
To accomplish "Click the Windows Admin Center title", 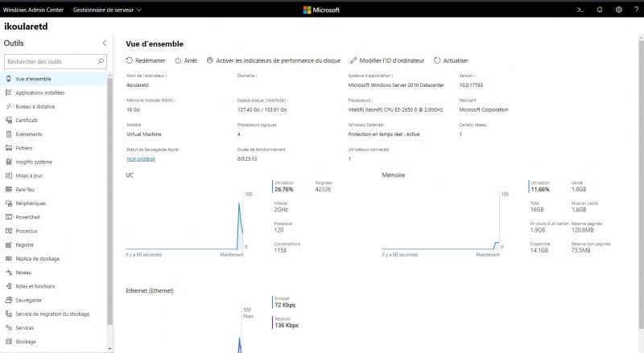I will 33,10.
